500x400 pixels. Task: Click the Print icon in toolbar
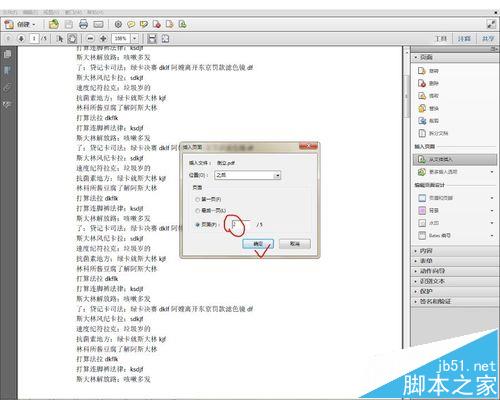(x=83, y=24)
